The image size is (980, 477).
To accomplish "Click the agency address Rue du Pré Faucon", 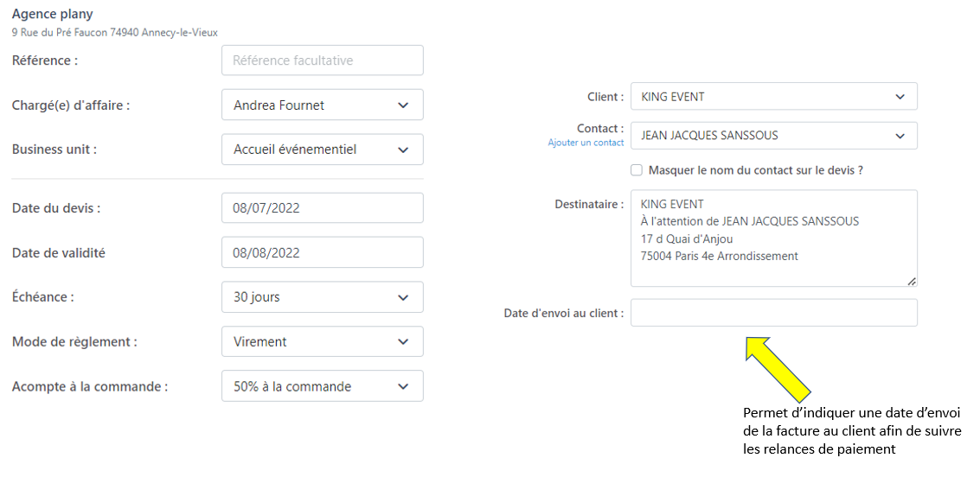I will pyautogui.click(x=114, y=33).
